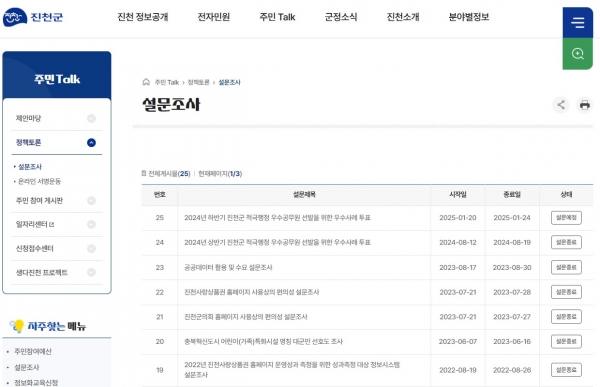Click the share icon beside 설문조사 title
The image size is (600, 387).
(x=561, y=105)
